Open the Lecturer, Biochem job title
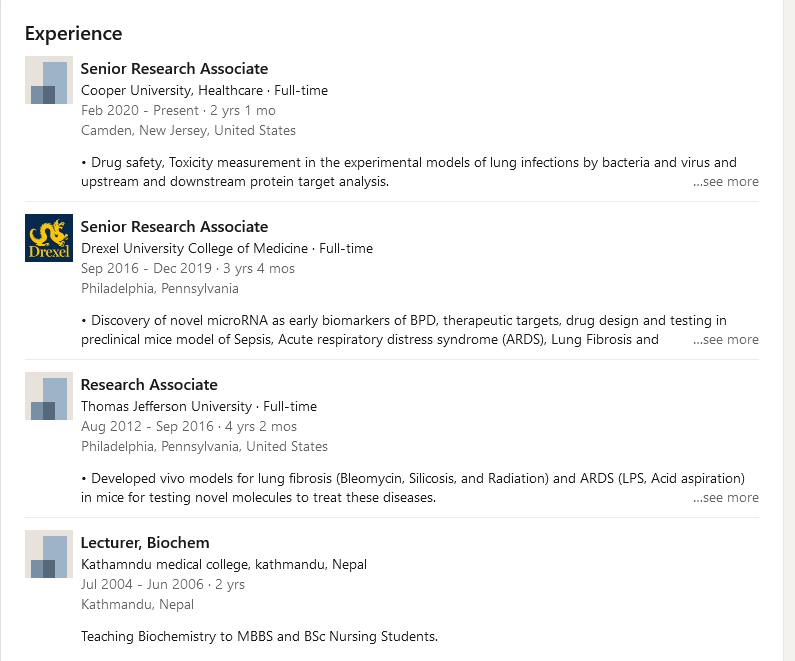795x661 pixels. coord(145,543)
